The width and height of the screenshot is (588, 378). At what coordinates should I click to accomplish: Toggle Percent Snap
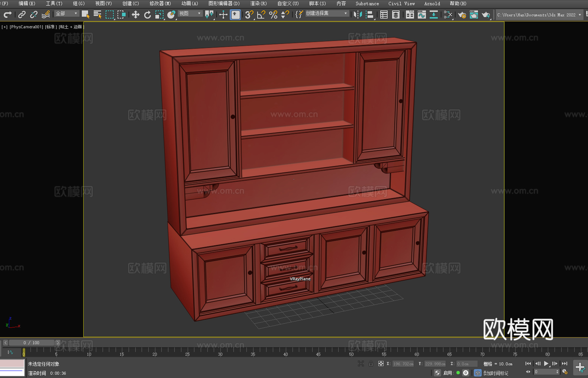[273, 14]
